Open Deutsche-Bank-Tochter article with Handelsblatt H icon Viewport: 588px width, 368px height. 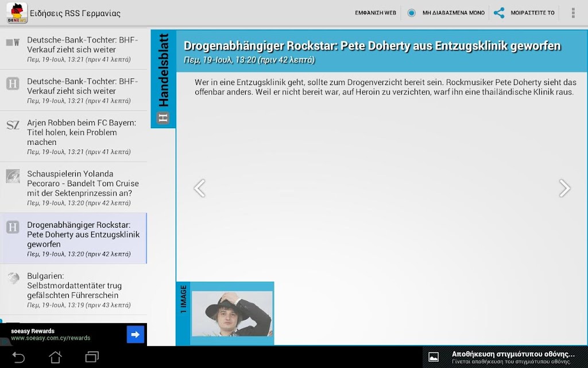pyautogui.click(x=73, y=90)
